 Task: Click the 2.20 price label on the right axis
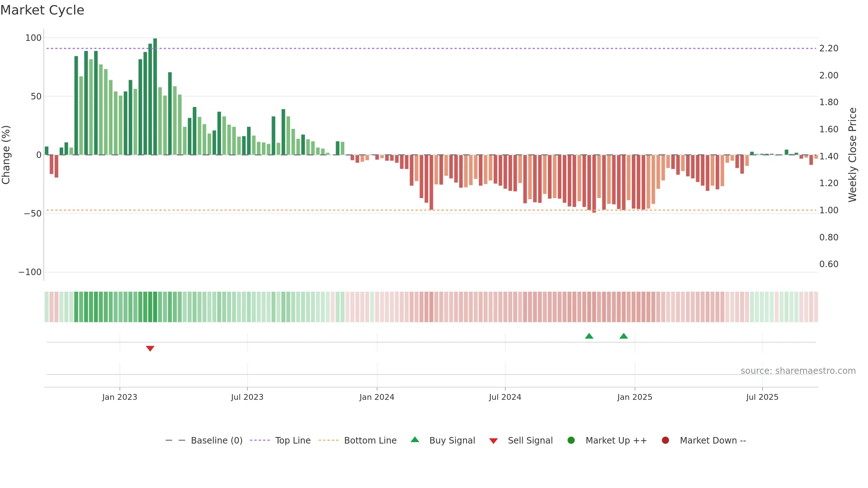pyautogui.click(x=829, y=48)
